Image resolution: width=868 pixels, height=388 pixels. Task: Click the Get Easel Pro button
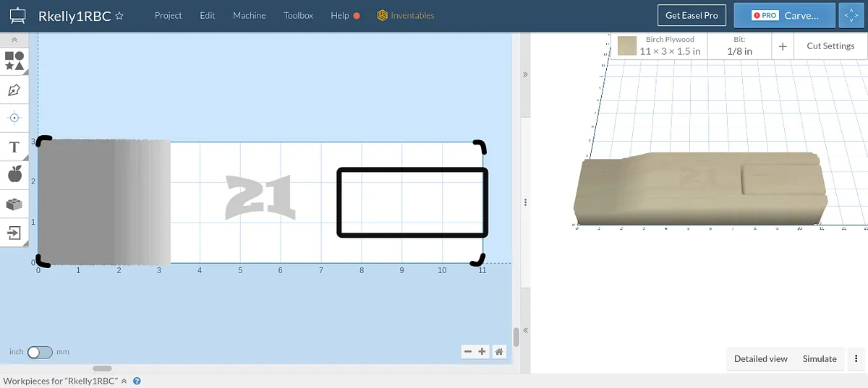[x=692, y=15]
